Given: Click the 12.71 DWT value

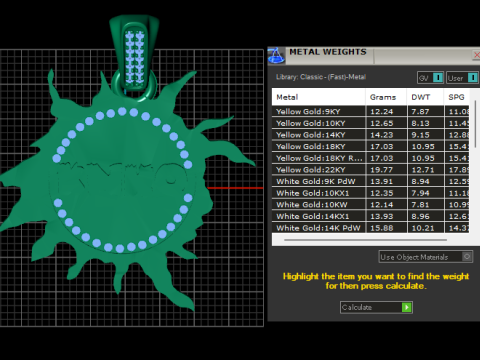Looking at the screenshot, I should pos(423,170).
